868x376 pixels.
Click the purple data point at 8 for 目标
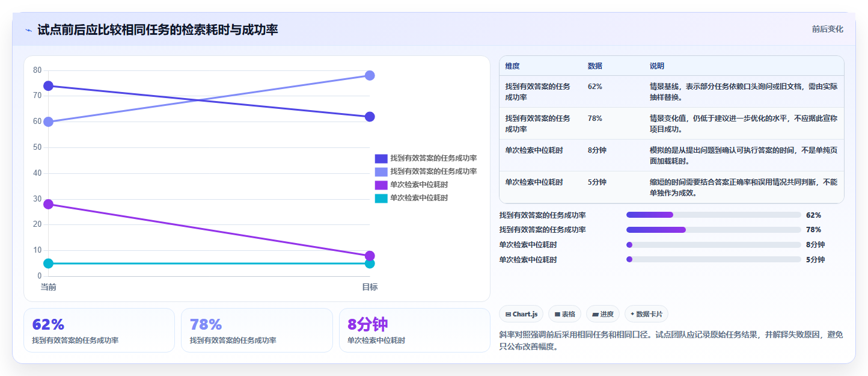pyautogui.click(x=370, y=256)
